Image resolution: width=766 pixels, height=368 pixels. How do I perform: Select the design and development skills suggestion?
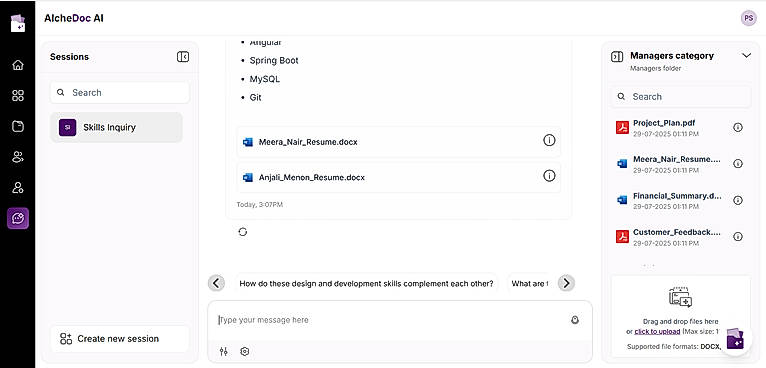(x=366, y=283)
